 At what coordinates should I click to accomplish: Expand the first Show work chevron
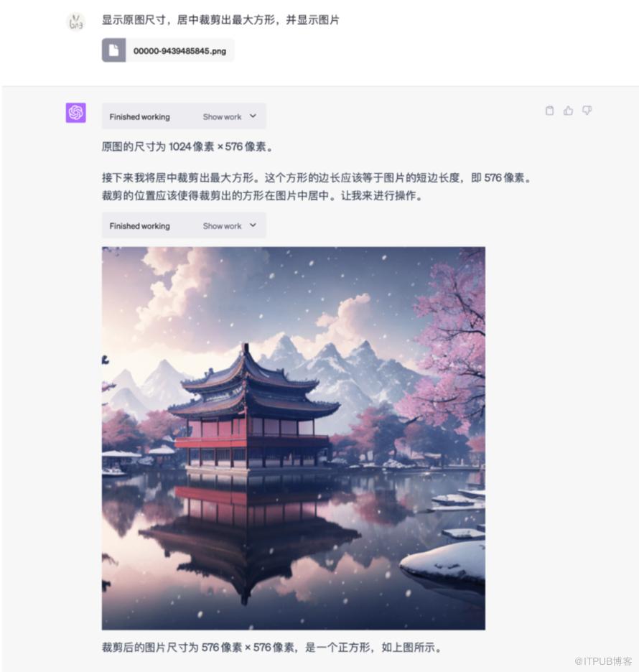tap(253, 116)
